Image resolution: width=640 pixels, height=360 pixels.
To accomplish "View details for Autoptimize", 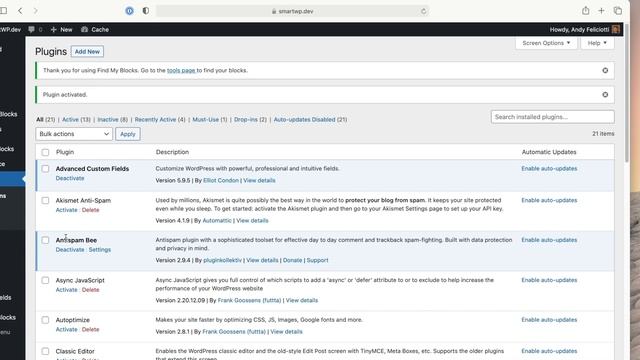I will (x=287, y=332).
